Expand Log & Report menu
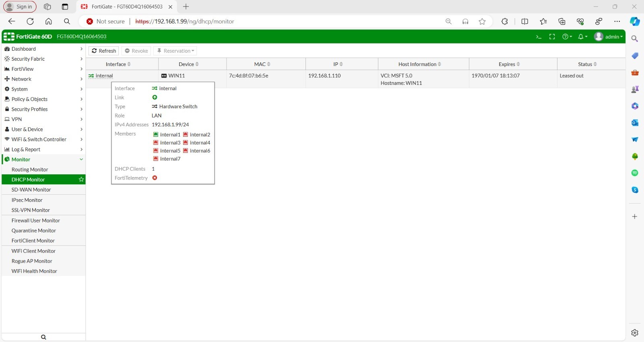644x342 pixels. point(43,149)
